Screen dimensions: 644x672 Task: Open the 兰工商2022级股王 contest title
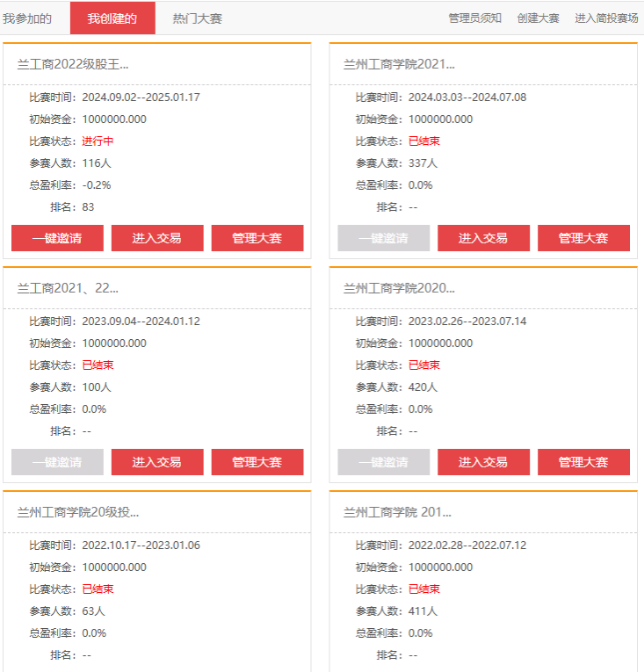click(x=73, y=64)
